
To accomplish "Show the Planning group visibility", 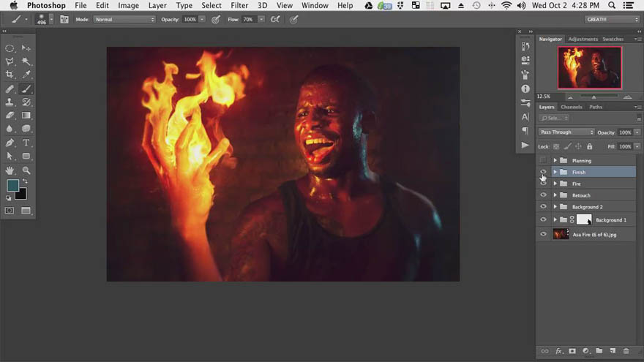I will [543, 160].
